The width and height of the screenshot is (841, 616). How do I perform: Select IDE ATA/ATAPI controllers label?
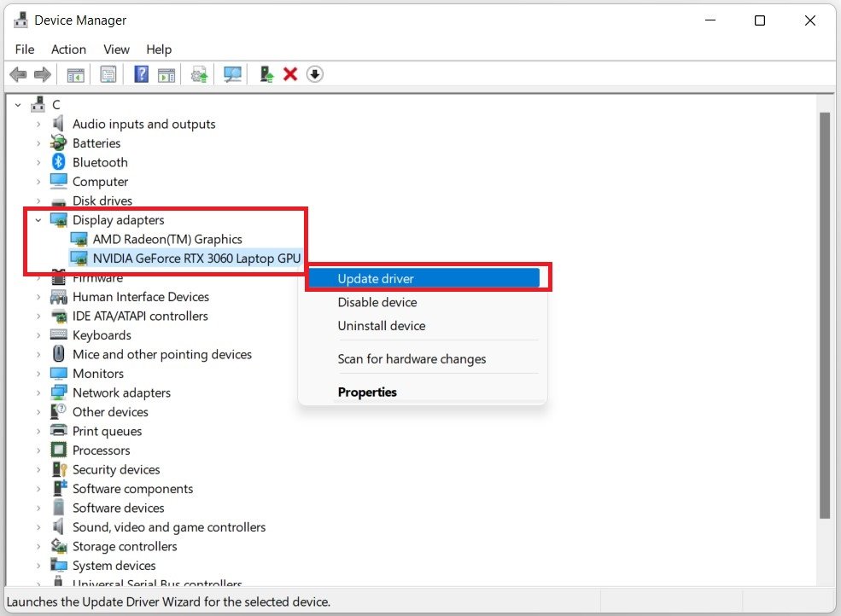click(x=140, y=316)
